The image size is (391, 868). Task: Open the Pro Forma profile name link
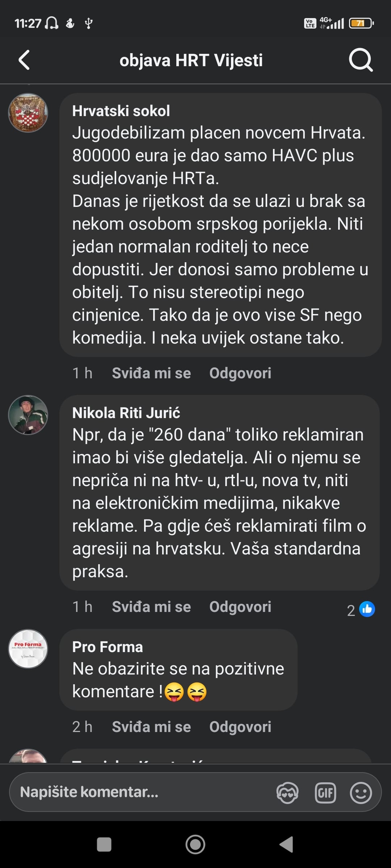[108, 647]
